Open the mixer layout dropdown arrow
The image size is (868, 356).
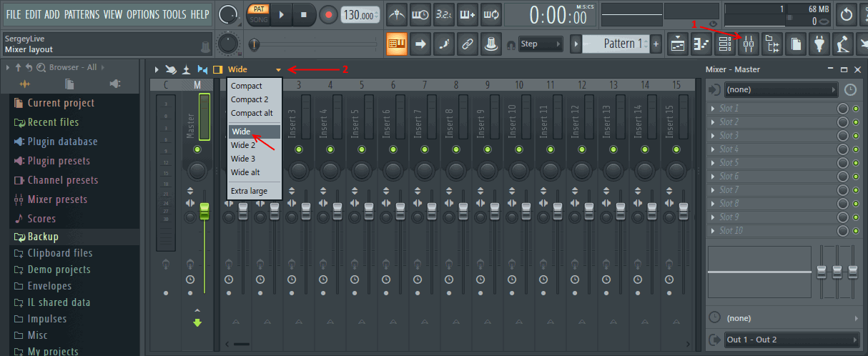pyautogui.click(x=278, y=70)
